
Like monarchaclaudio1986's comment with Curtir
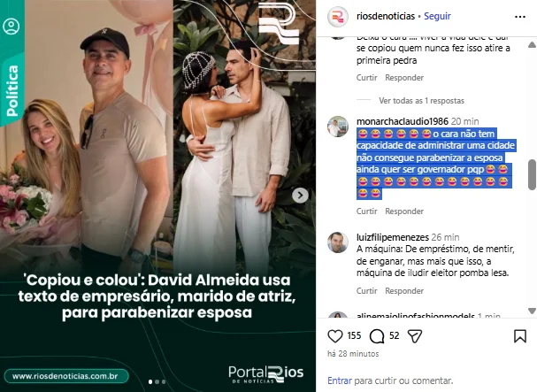click(367, 211)
